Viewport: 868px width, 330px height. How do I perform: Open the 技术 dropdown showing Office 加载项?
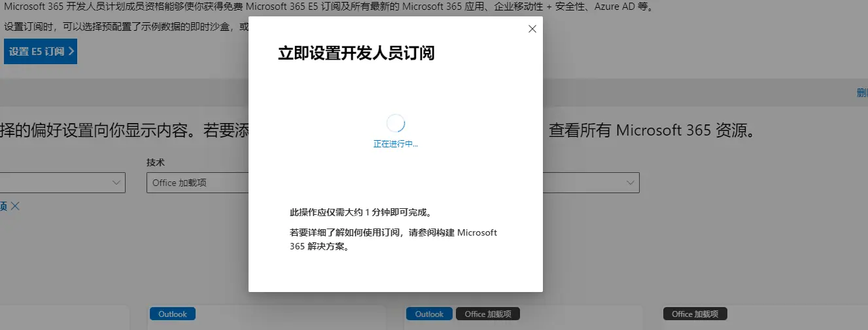coord(198,183)
